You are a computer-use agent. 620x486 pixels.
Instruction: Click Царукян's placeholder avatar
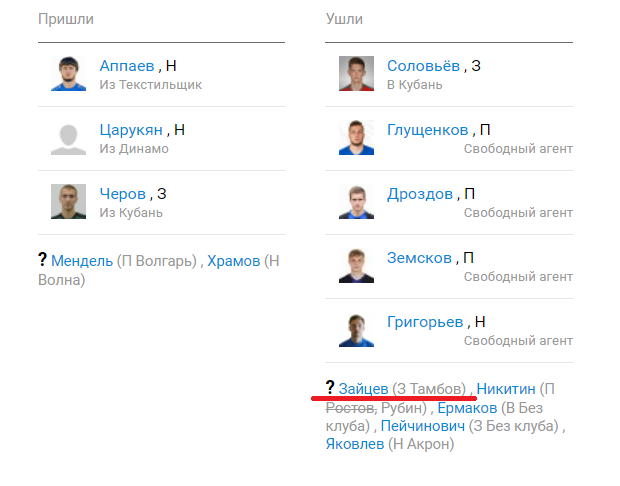click(68, 138)
